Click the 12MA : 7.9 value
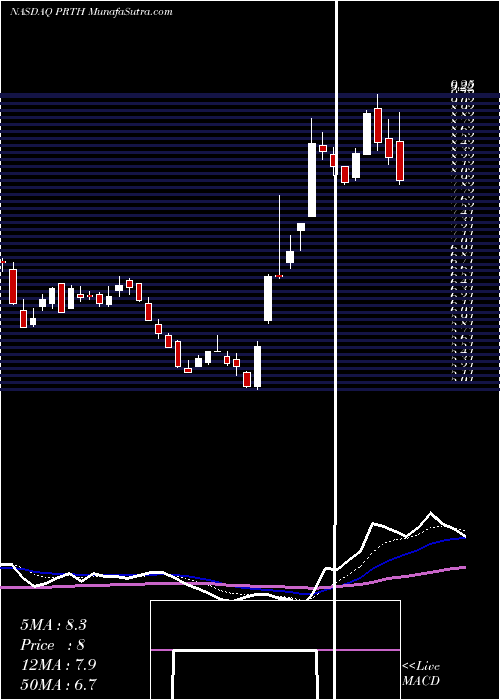 [x=56, y=664]
